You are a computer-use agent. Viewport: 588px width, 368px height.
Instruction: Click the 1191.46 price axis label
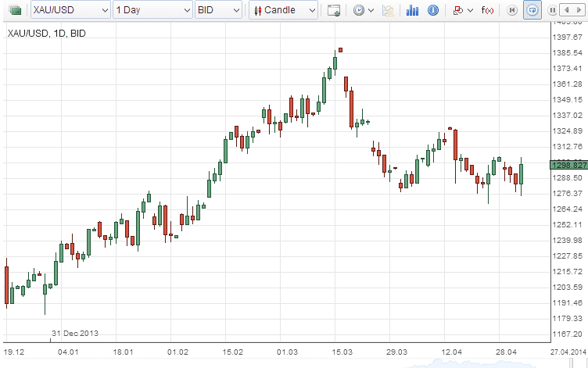pyautogui.click(x=568, y=302)
